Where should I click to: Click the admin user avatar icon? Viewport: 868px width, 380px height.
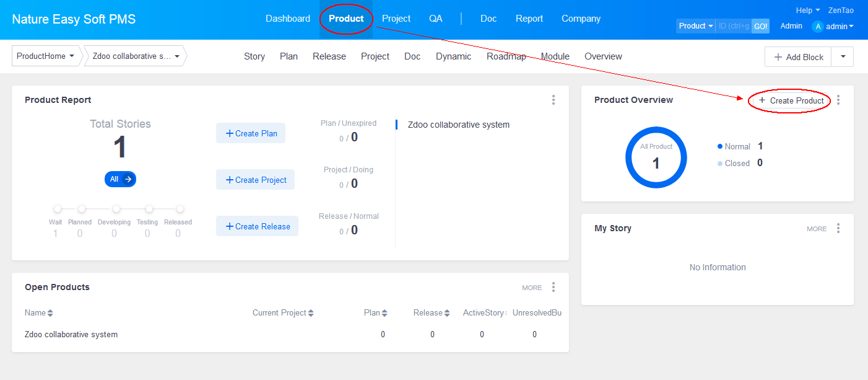[818, 27]
